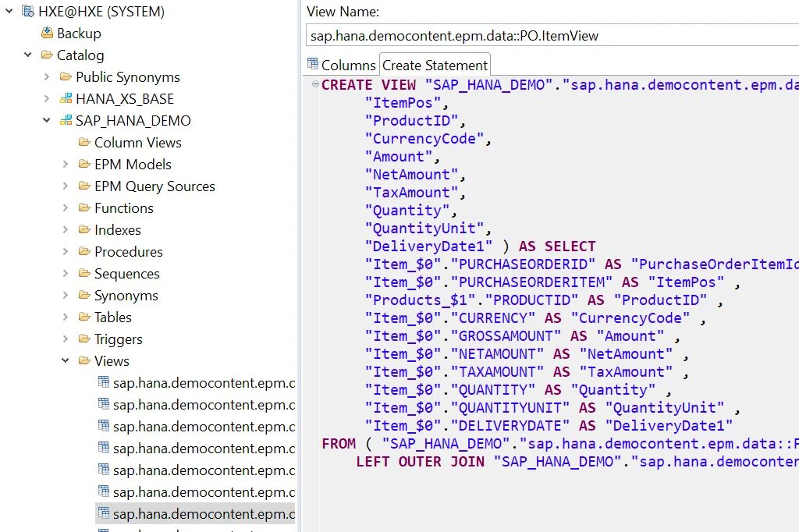
Task: Collapse the HXE@HXE system node
Action: click(x=9, y=12)
